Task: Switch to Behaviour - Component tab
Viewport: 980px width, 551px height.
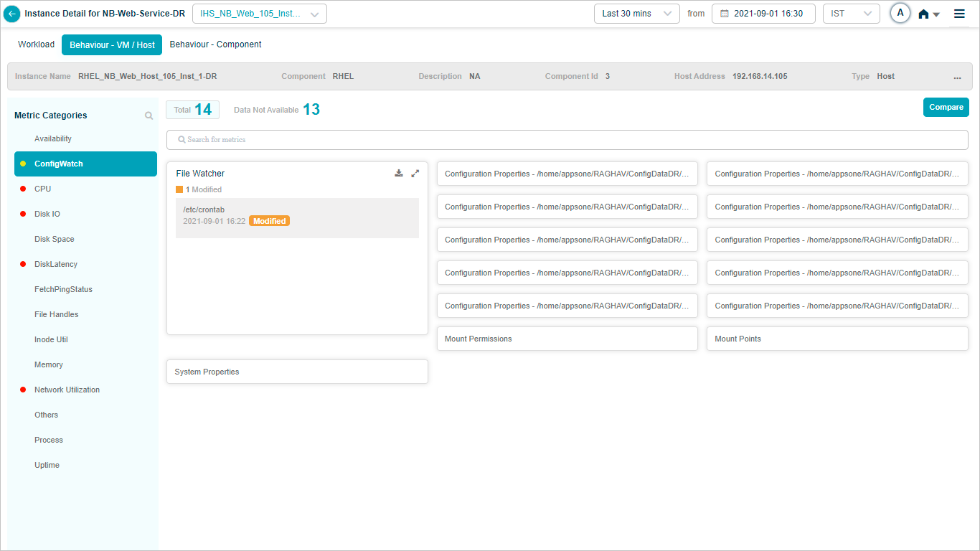Action: point(215,44)
